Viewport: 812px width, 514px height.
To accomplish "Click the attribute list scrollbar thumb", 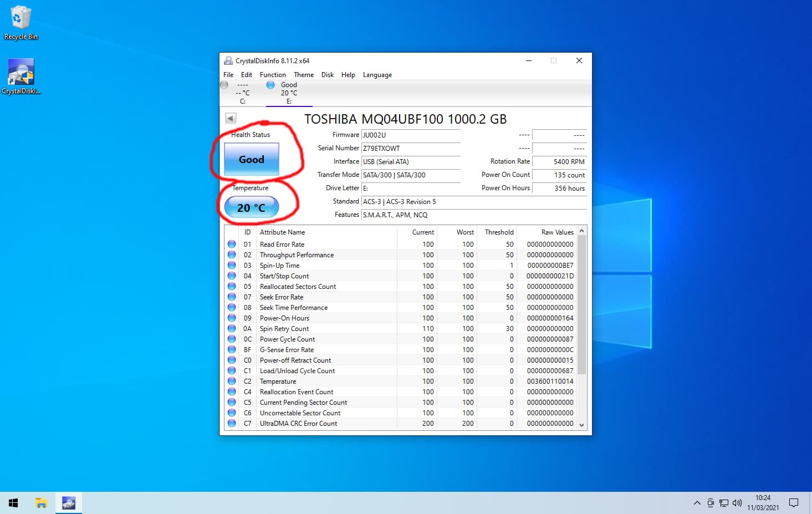I will click(x=581, y=304).
